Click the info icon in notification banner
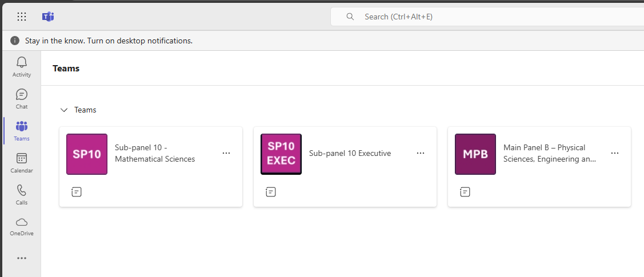 tap(15, 41)
